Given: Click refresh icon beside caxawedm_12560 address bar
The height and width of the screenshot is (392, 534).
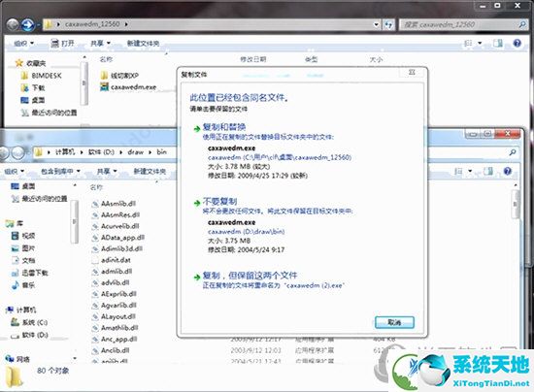Looking at the screenshot, I should pyautogui.click(x=388, y=24).
